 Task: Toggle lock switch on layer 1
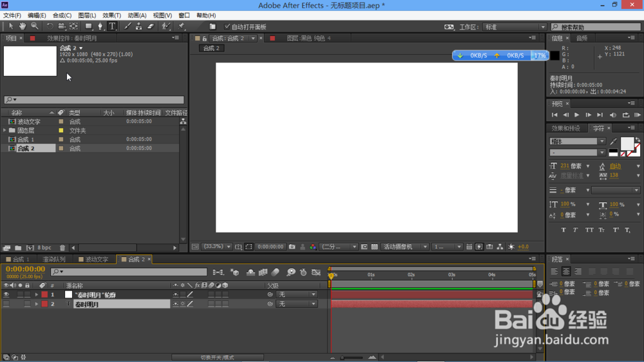click(27, 294)
